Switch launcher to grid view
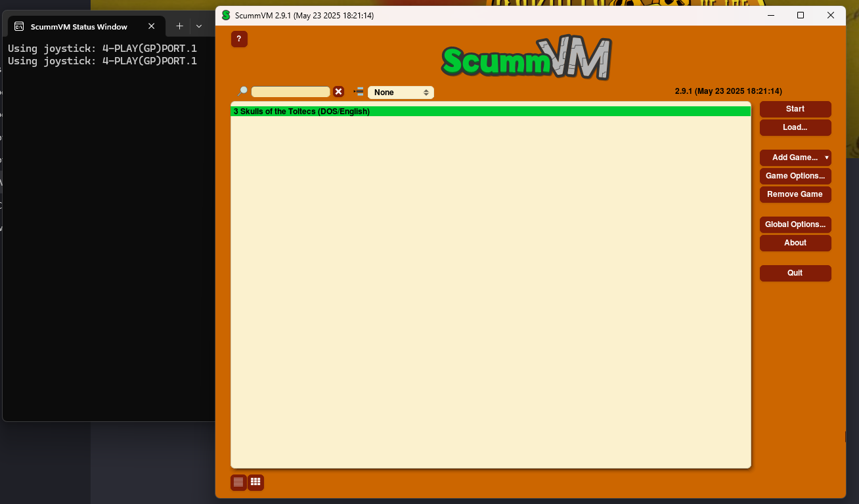 (255, 482)
